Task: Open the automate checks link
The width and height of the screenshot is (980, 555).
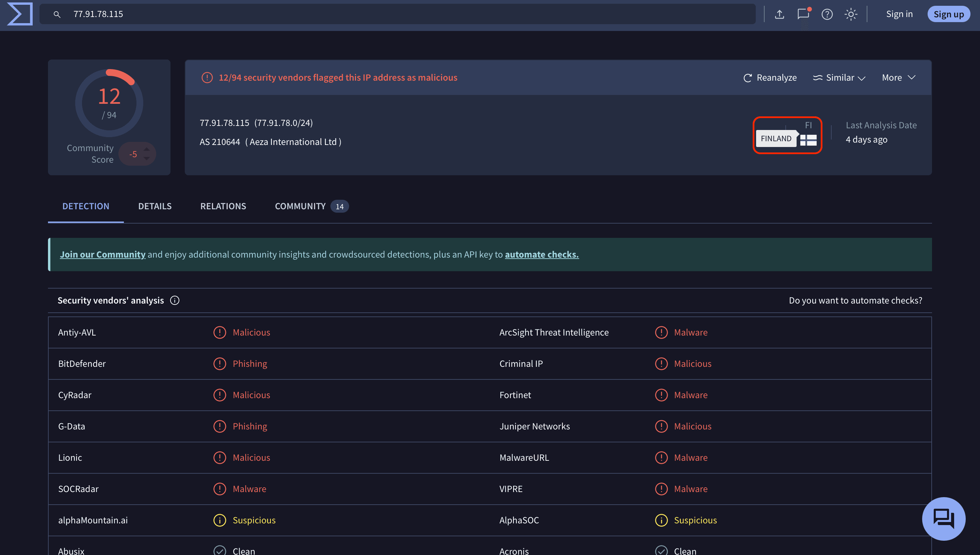Action: 542,254
